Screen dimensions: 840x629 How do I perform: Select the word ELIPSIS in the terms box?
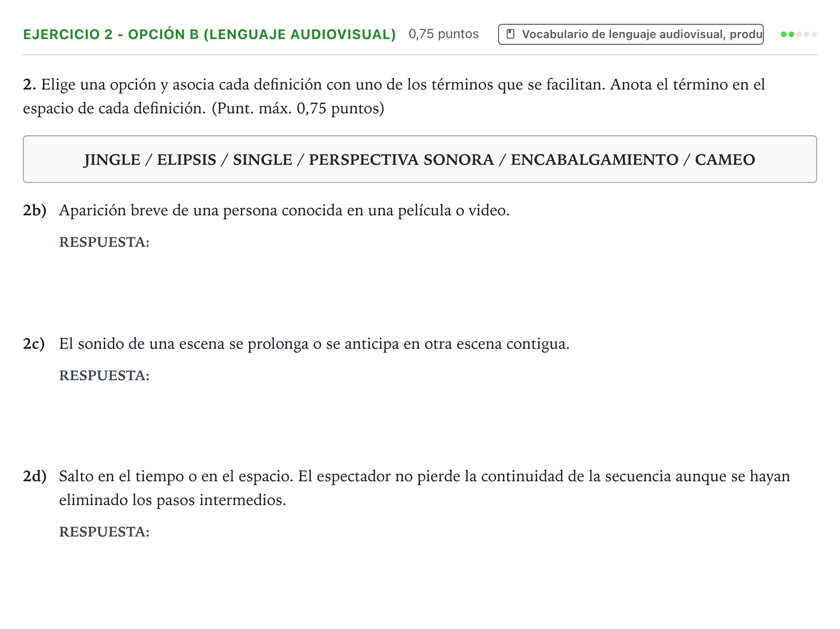pyautogui.click(x=187, y=160)
